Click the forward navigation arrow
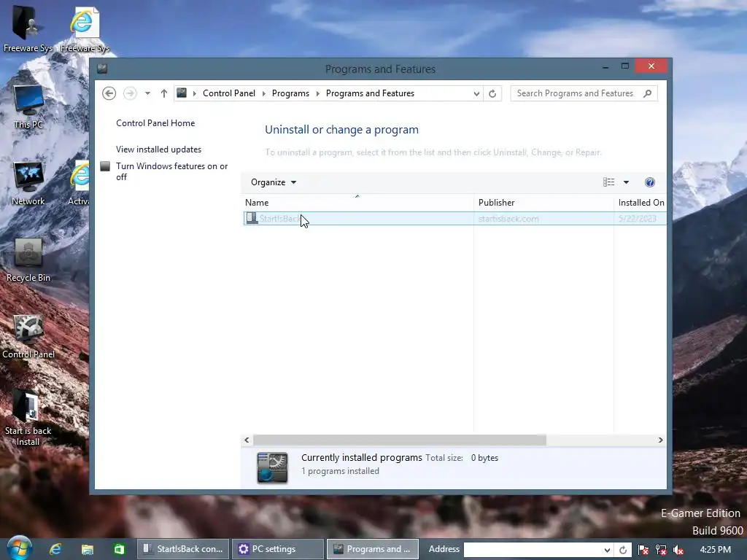 point(130,93)
